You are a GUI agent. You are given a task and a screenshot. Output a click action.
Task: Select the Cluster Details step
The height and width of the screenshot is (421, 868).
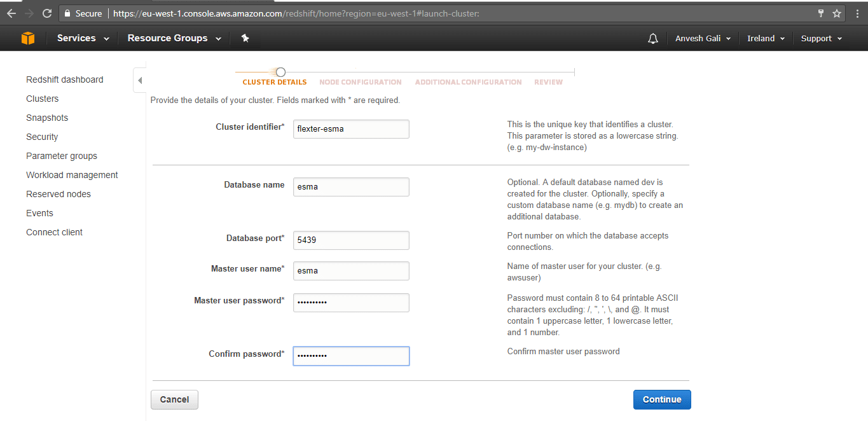[275, 82]
